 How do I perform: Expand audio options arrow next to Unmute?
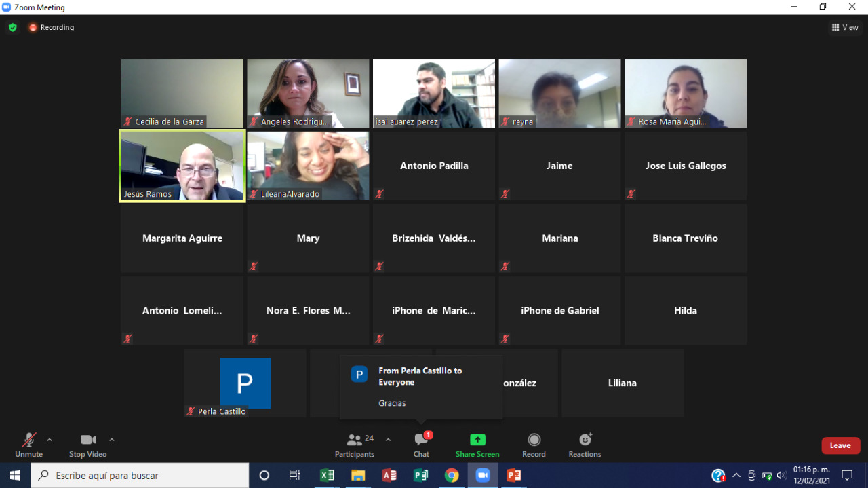50,440
